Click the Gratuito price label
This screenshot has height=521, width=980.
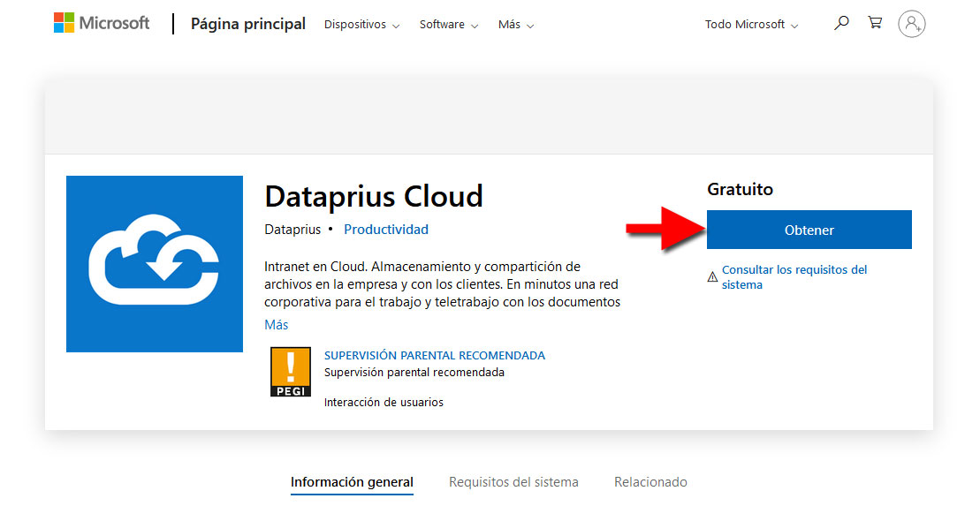(x=740, y=189)
